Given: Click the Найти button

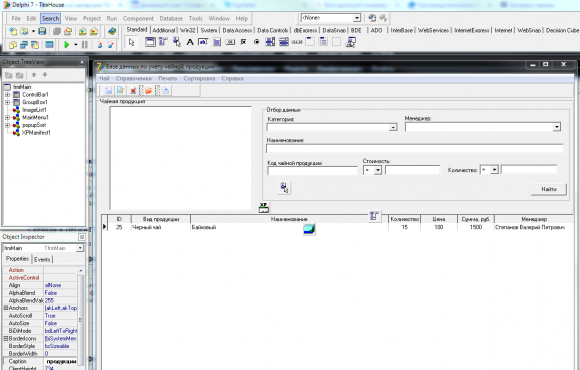Looking at the screenshot, I should (x=549, y=189).
